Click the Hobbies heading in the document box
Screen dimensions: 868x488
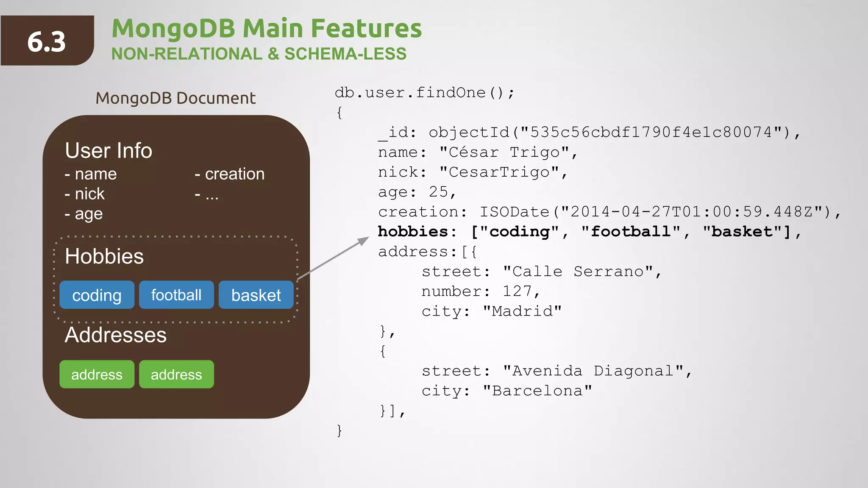pyautogui.click(x=104, y=256)
